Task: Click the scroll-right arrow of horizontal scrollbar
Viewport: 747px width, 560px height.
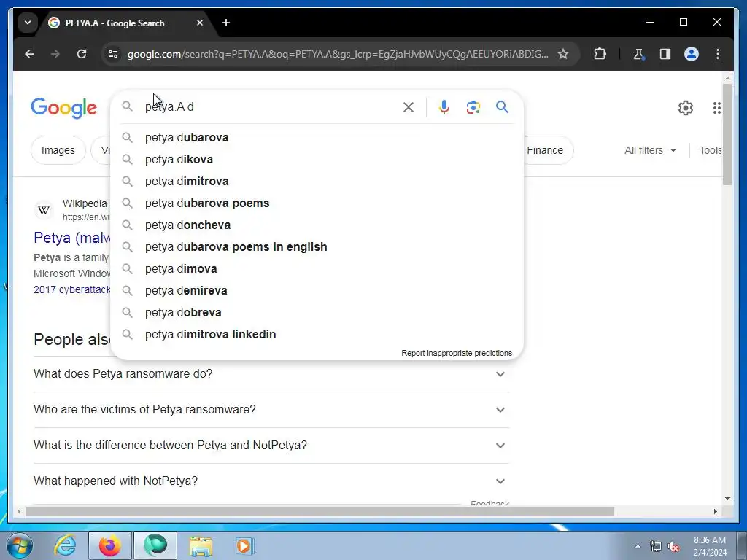Action: [715, 511]
